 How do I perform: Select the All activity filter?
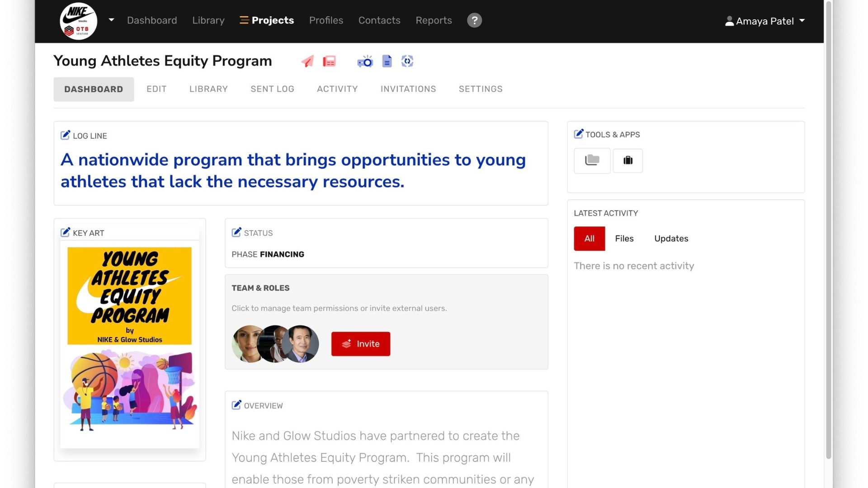tap(589, 239)
